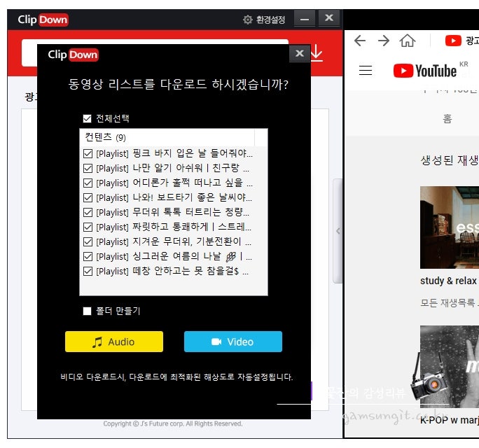Click the K-POP w marj playlist title
This screenshot has height=448, width=479.
coord(450,420)
